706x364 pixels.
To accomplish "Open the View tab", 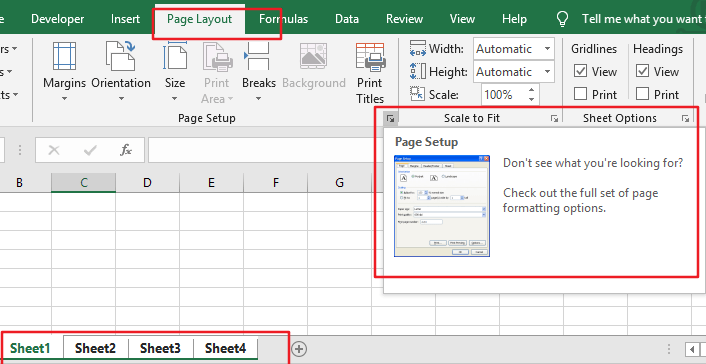I will 462,19.
